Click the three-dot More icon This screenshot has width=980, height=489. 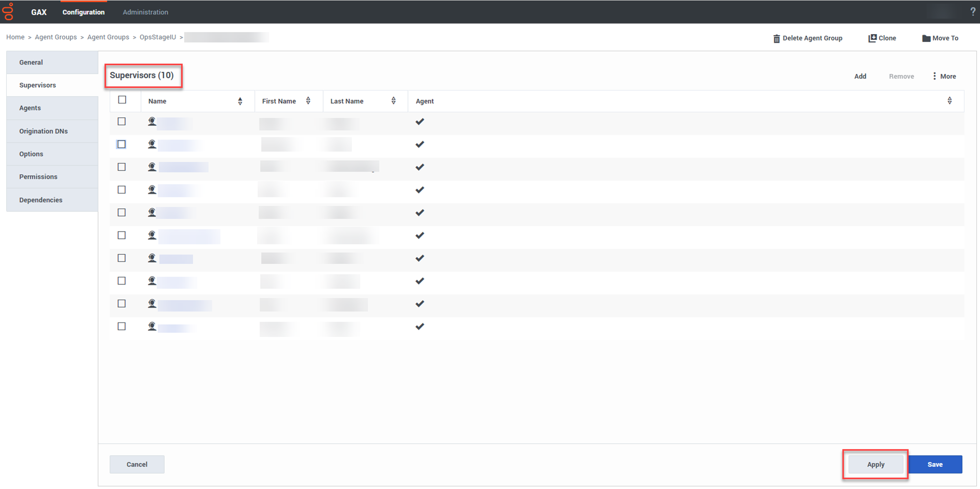pyautogui.click(x=934, y=76)
